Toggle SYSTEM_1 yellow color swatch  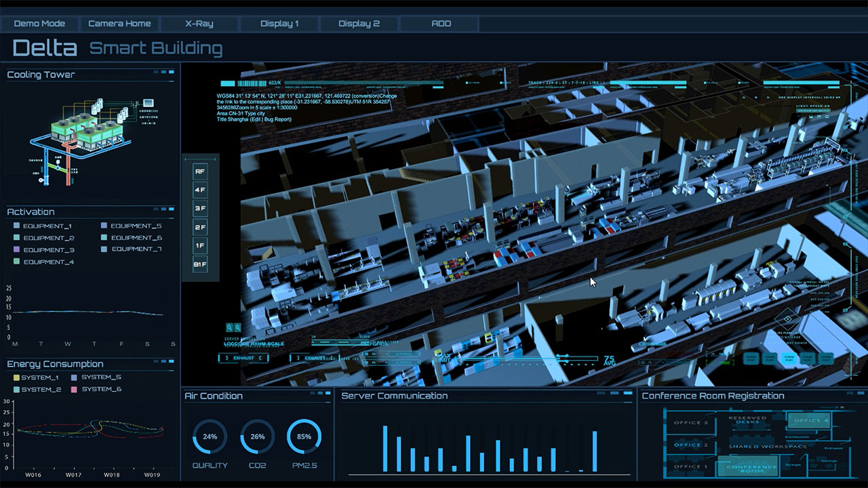(17, 378)
